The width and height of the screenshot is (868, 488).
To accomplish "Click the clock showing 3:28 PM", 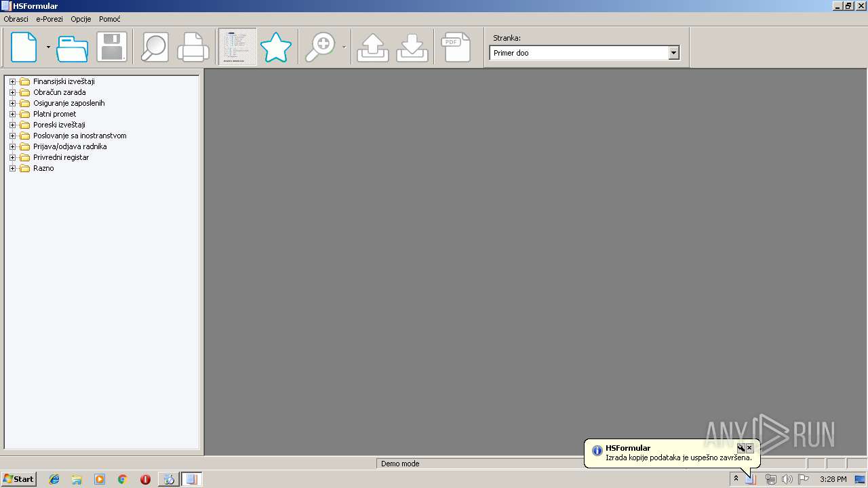I will pos(833,479).
